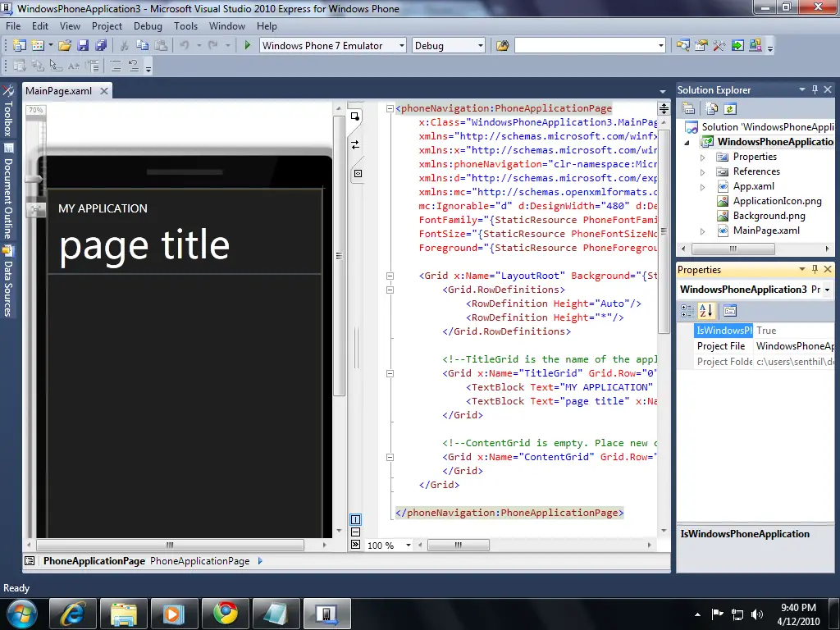840x630 pixels.
Task: Click Background.png in Solution Explorer
Action: (769, 216)
